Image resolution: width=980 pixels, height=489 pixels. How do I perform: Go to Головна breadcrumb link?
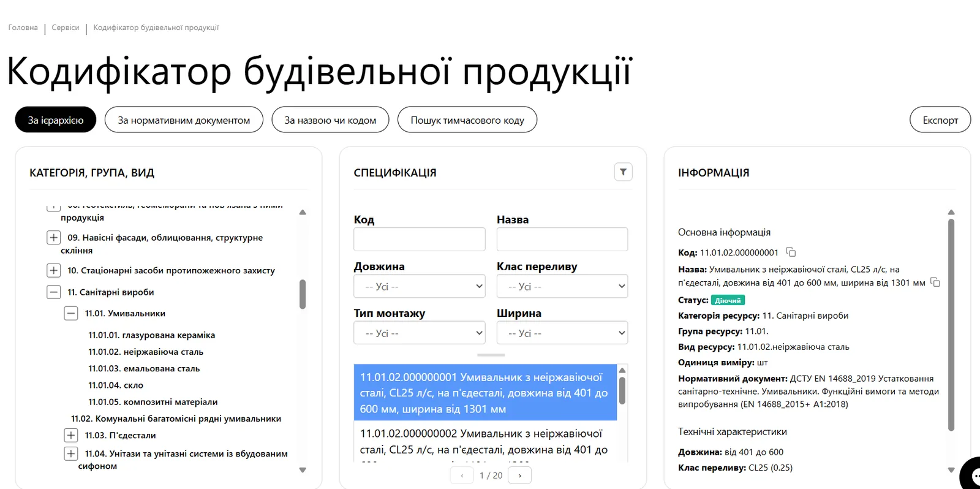coord(23,28)
